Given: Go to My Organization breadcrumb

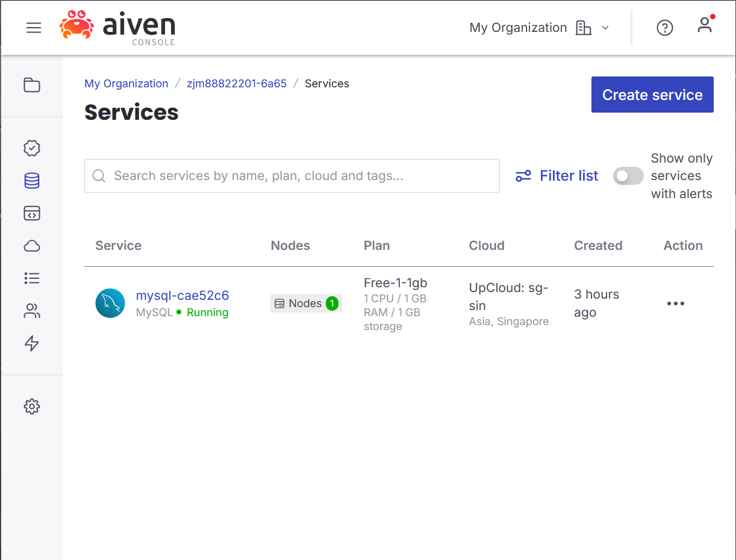Looking at the screenshot, I should (126, 84).
